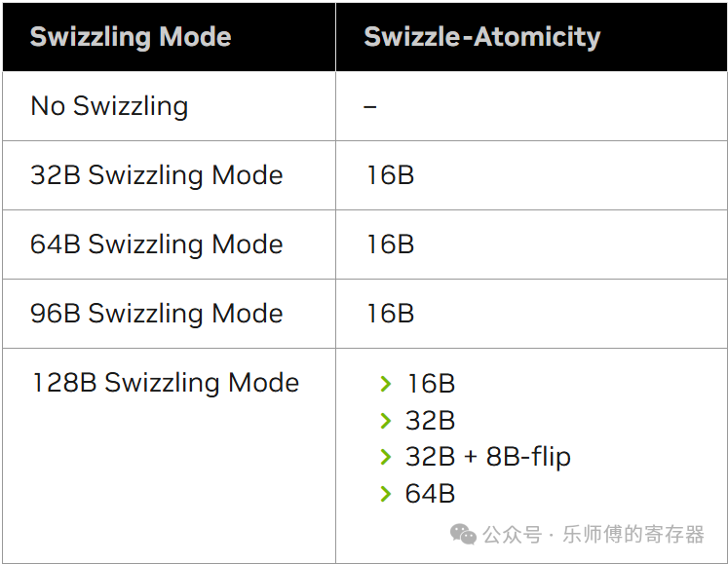Select the No Swizzling row label
Screen dimensions: 728x564
[109, 106]
